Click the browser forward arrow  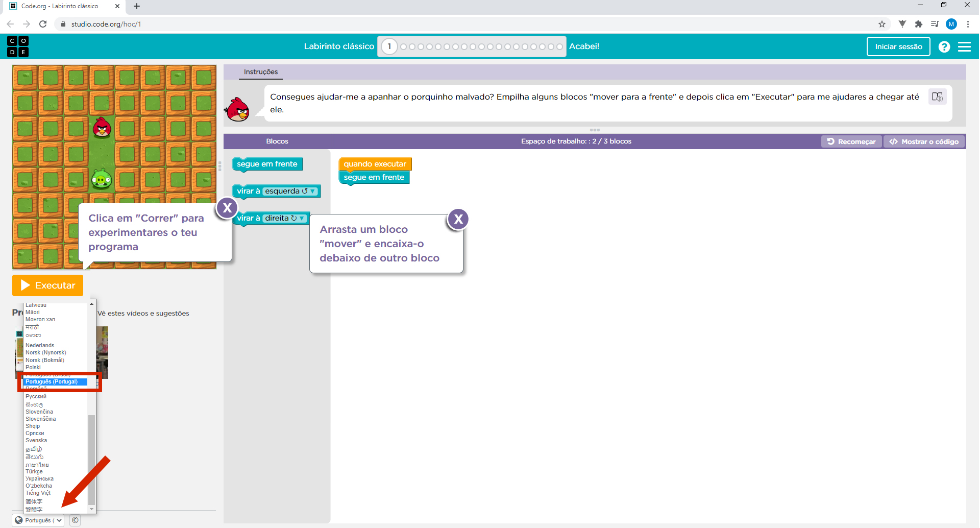27,24
